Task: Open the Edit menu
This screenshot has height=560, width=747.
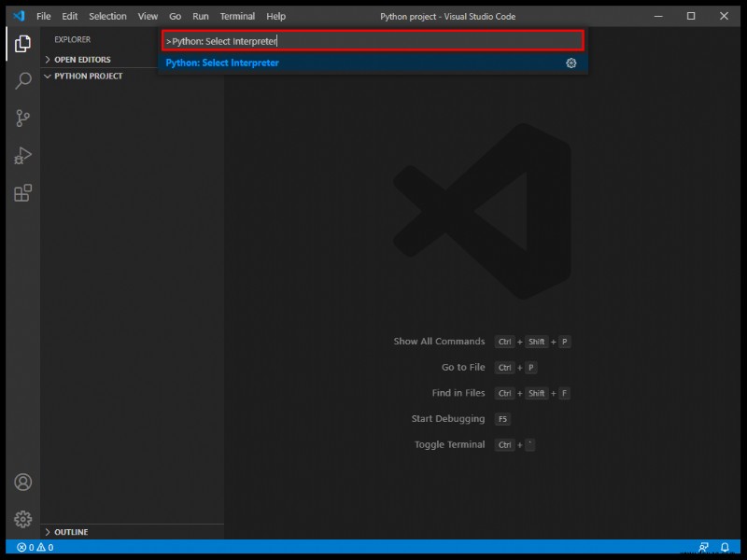Action: [69, 16]
